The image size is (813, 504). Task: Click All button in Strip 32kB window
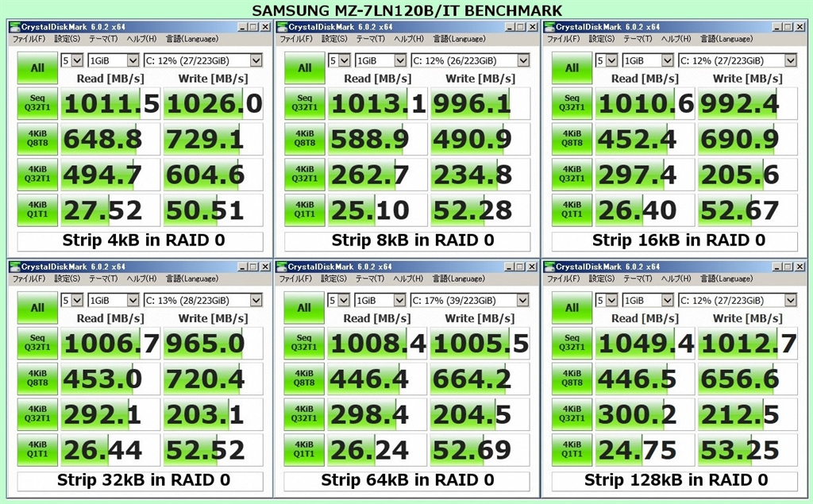pyautogui.click(x=37, y=308)
